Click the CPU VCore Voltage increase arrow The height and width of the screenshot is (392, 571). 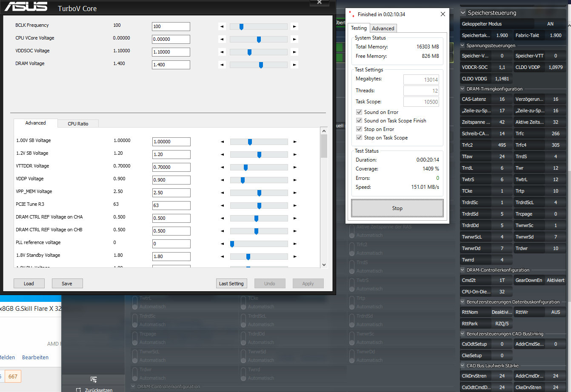(x=295, y=40)
